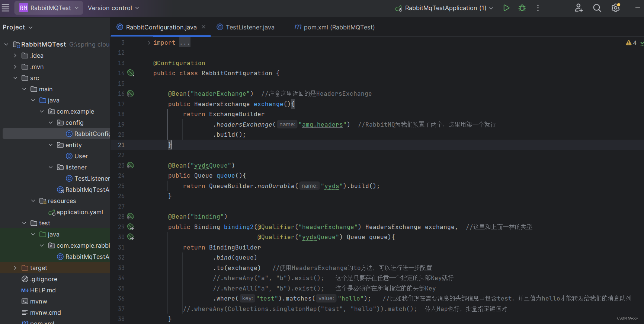644x324 pixels.
Task: Open .gitignore file
Action: pos(39,279)
